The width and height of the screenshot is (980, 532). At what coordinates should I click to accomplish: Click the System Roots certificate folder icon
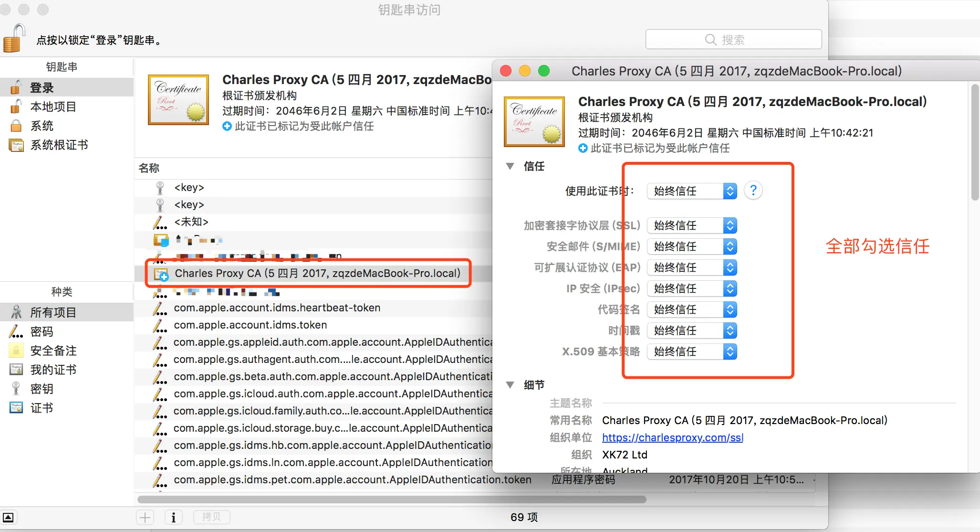point(16,145)
